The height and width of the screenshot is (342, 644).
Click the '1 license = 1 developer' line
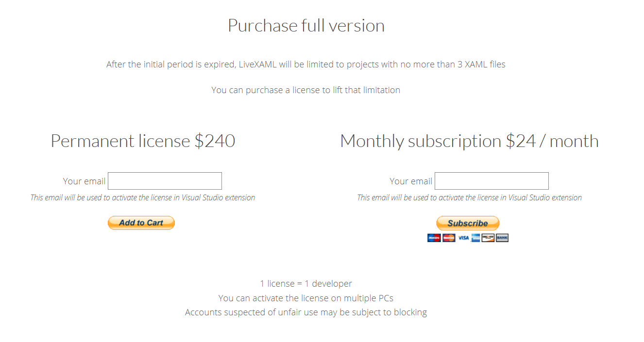click(306, 283)
